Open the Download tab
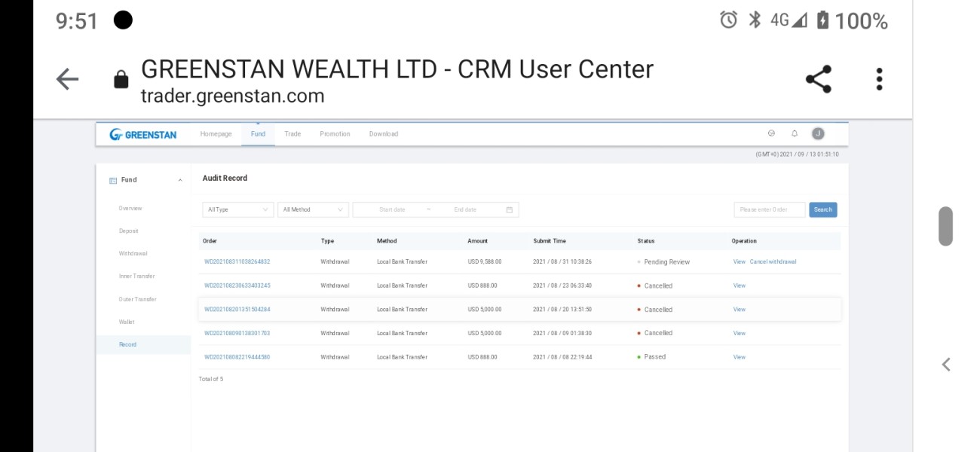Screen dimensions: 980x452 click(x=384, y=134)
